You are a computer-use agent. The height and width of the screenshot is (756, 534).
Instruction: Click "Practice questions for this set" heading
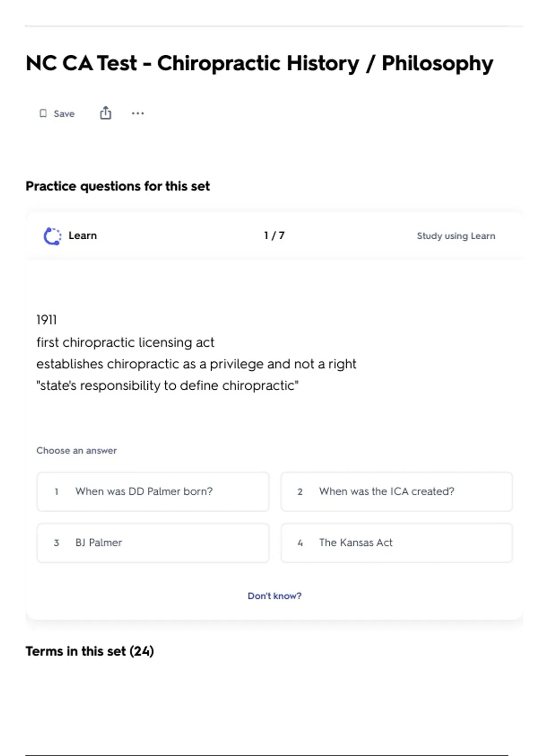(x=117, y=186)
